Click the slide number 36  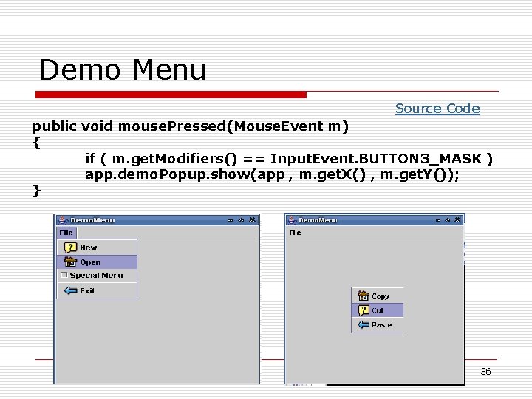(x=485, y=371)
